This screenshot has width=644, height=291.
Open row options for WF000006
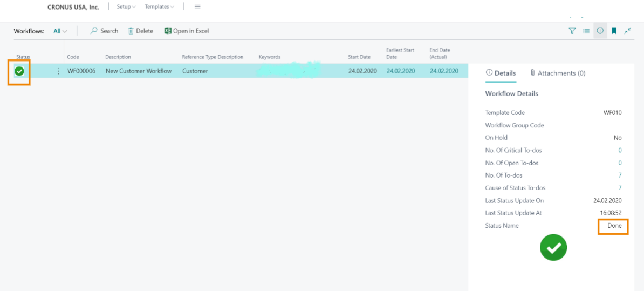59,71
